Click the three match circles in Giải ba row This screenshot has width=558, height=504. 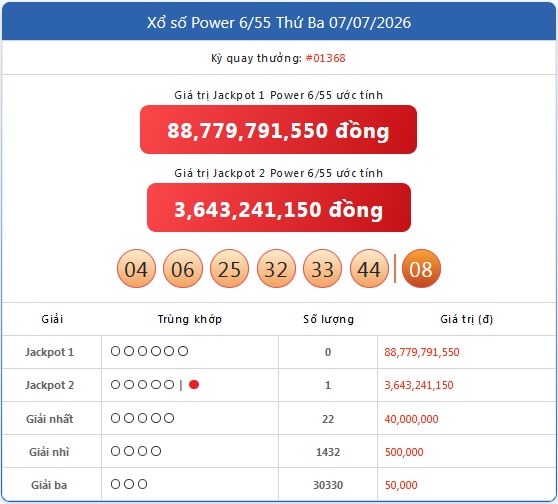pyautogui.click(x=129, y=484)
